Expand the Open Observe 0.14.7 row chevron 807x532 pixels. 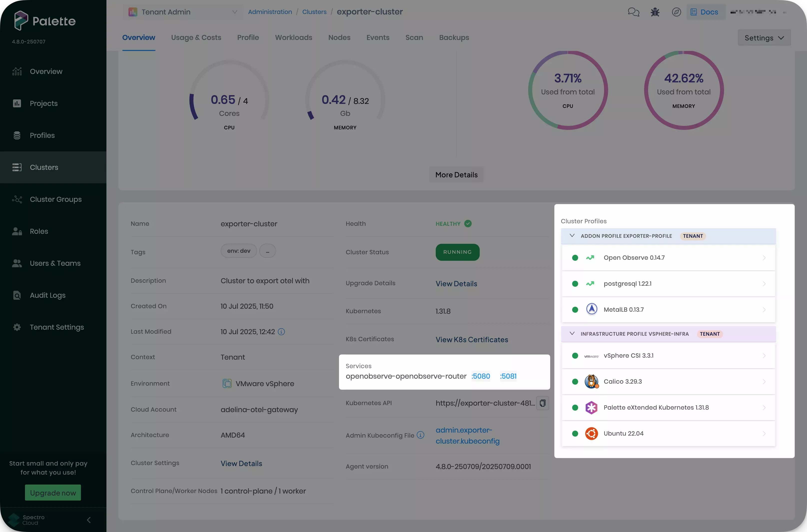pos(764,258)
